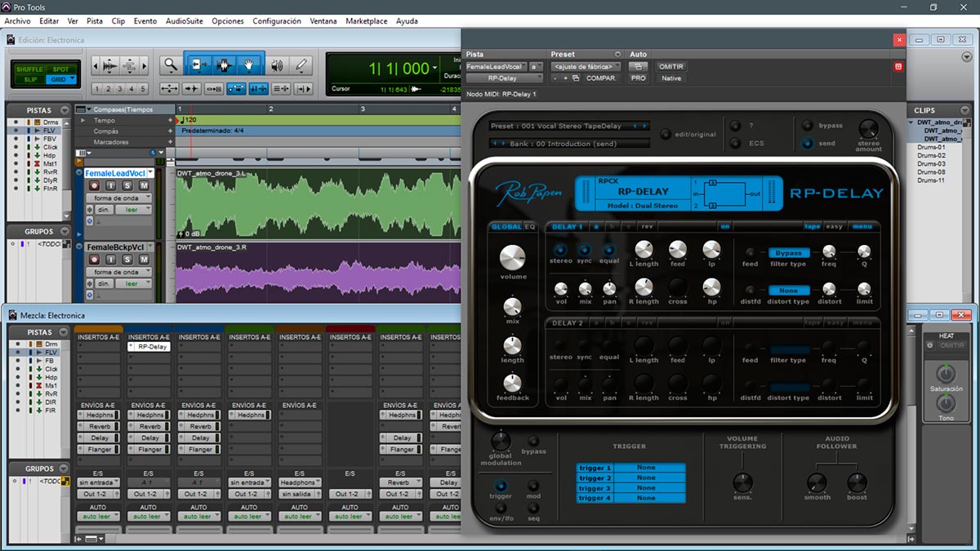Select the Trim tool
Screen dimensions: 980x551
(x=198, y=65)
